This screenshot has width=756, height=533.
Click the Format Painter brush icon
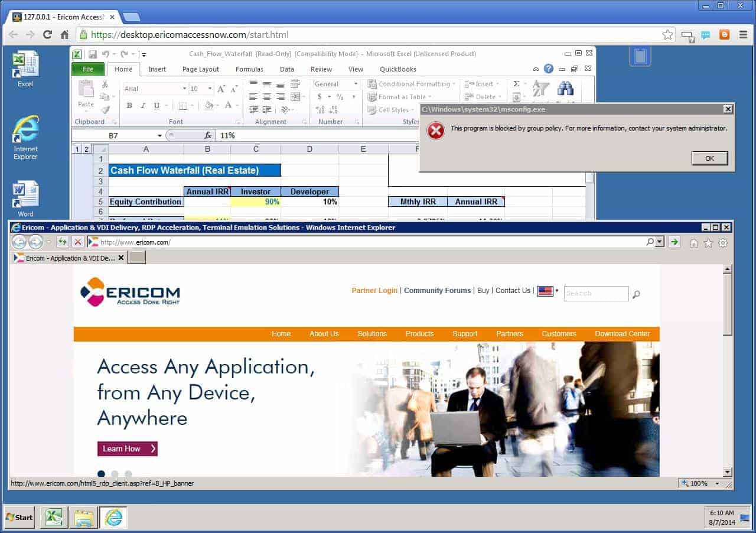[x=105, y=109]
